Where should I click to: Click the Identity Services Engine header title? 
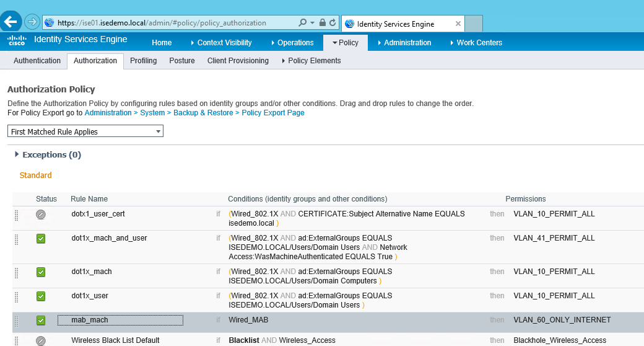[x=80, y=40]
